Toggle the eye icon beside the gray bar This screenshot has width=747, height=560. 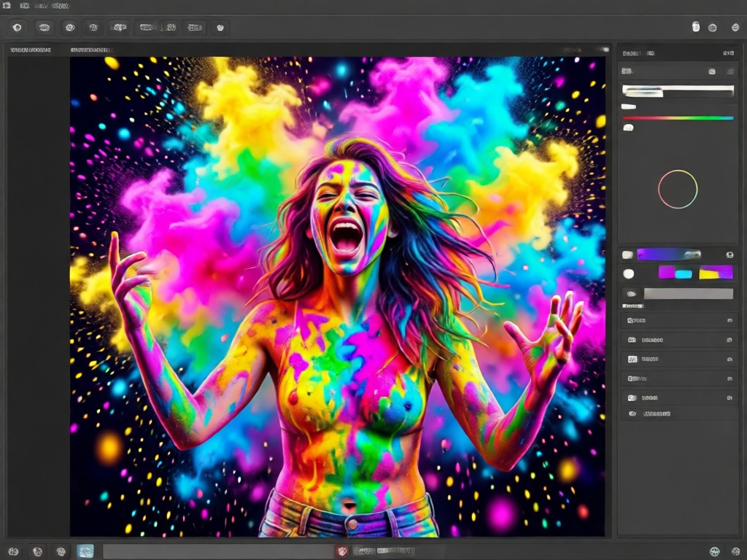point(631,293)
